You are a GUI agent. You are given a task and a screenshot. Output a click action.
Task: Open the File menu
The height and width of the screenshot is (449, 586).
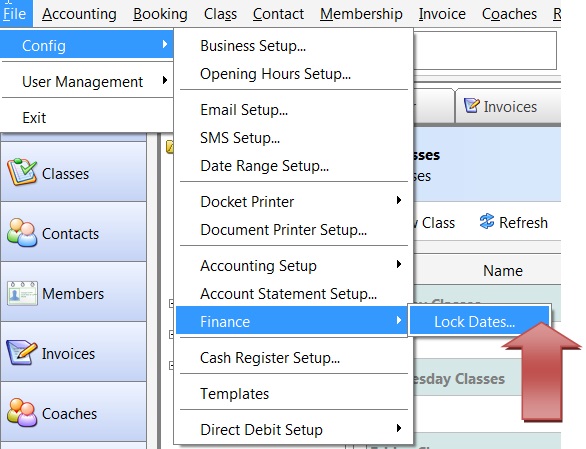point(15,14)
